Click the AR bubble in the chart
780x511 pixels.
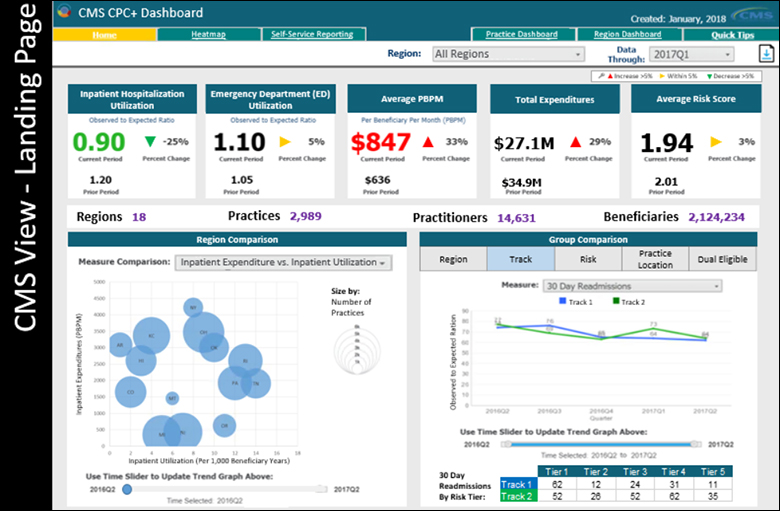[120, 345]
